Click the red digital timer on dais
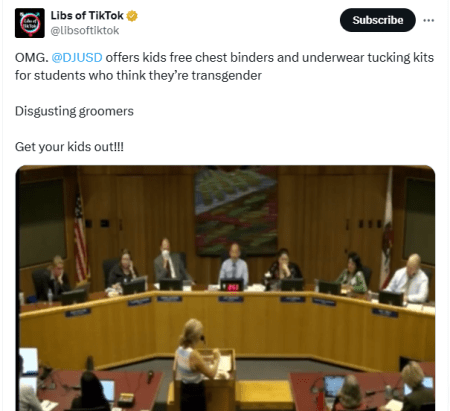This screenshot has width=450, height=411. click(232, 286)
